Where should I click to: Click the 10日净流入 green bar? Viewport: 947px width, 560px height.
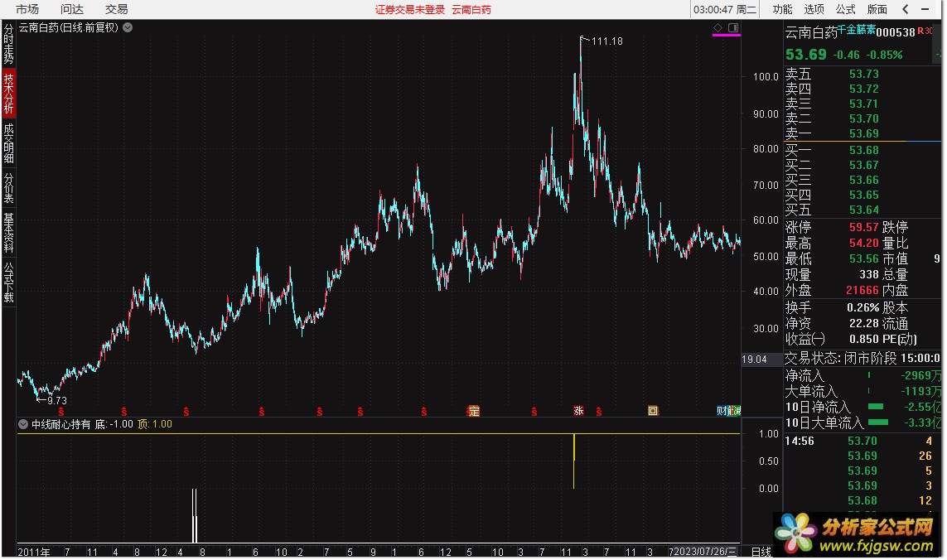875,407
